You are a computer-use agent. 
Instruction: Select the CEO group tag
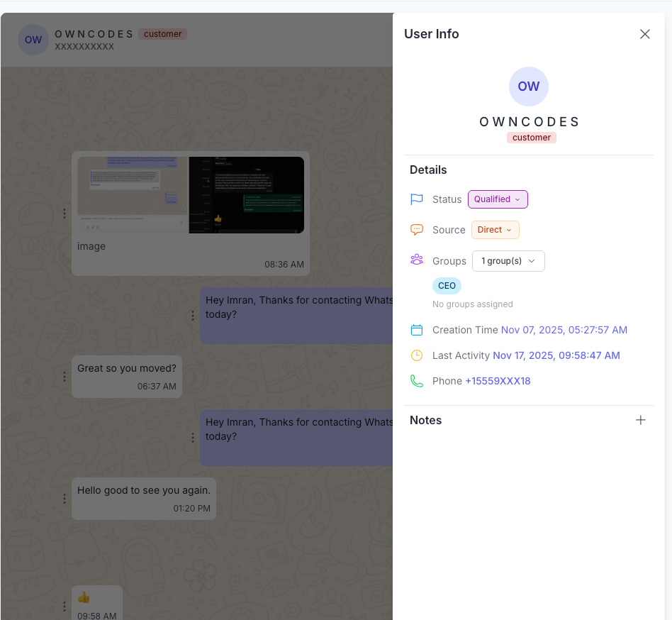pyautogui.click(x=447, y=286)
